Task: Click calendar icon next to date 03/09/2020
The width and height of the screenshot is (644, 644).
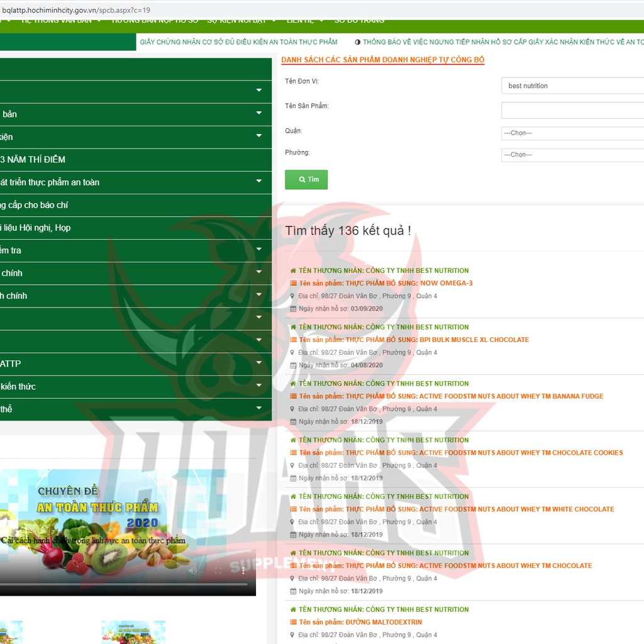Action: coord(293,309)
